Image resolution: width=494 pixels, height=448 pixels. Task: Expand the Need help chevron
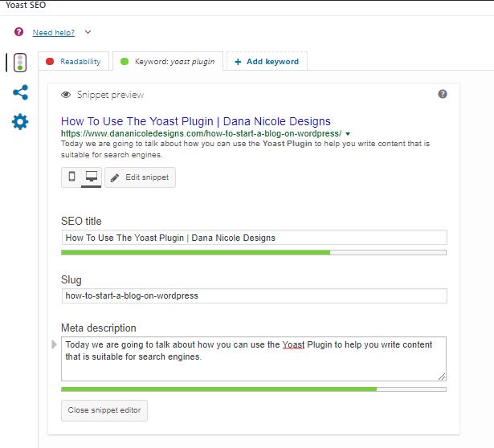88,32
